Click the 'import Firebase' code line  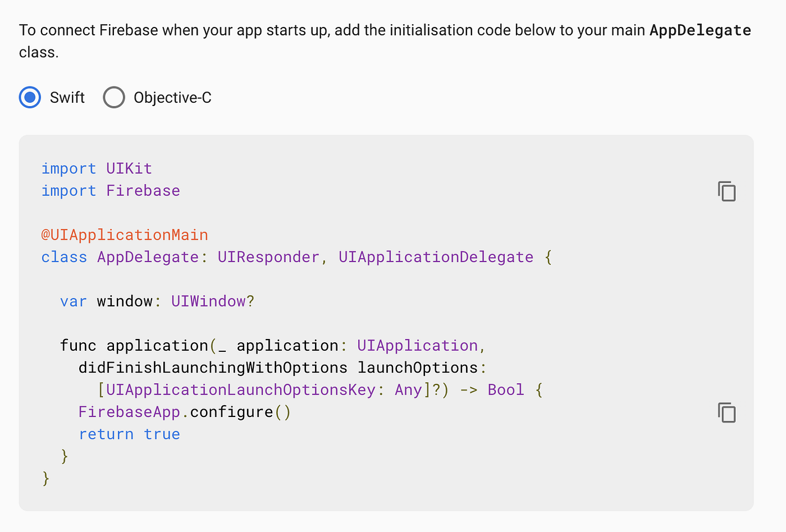(111, 191)
